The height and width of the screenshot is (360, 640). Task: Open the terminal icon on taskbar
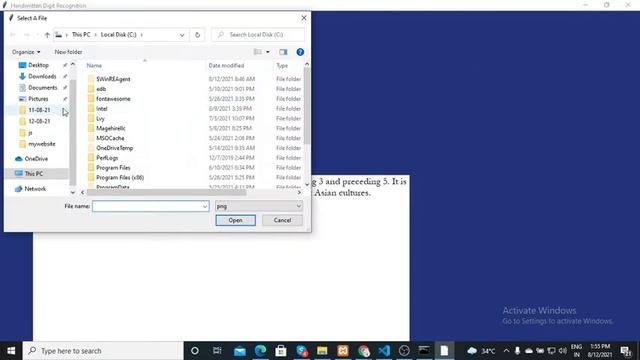[424, 351]
